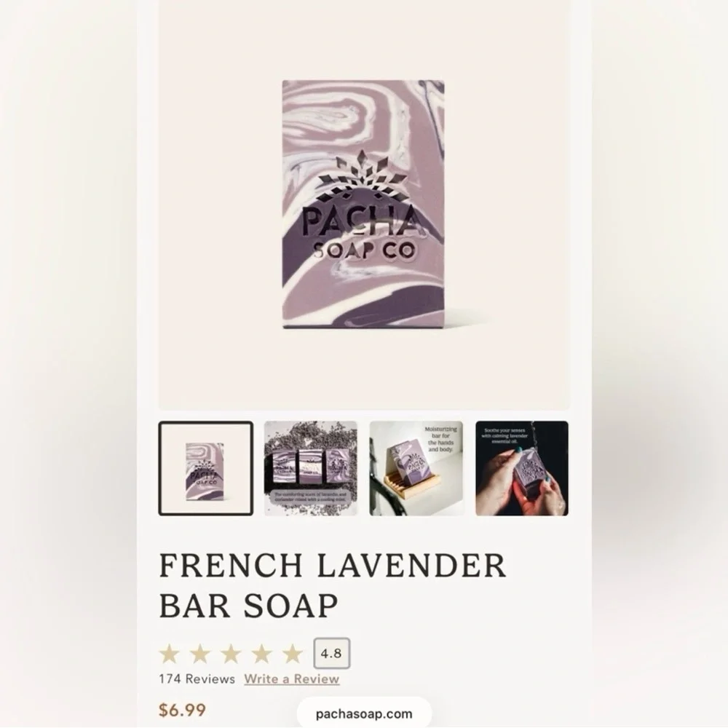
Task: Click the first gold rating star
Action: pyautogui.click(x=170, y=654)
